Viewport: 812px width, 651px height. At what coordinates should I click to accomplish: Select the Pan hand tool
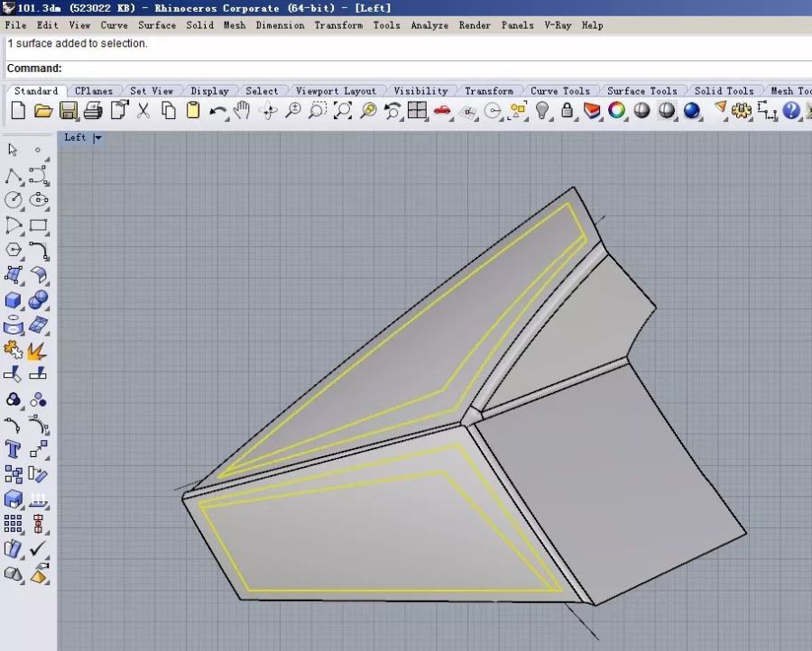click(x=242, y=111)
